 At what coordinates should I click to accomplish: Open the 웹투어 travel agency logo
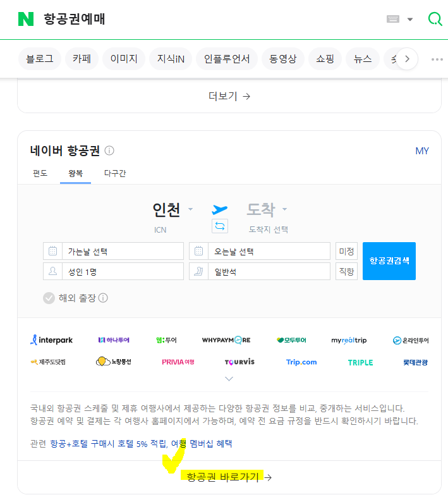[166, 340]
